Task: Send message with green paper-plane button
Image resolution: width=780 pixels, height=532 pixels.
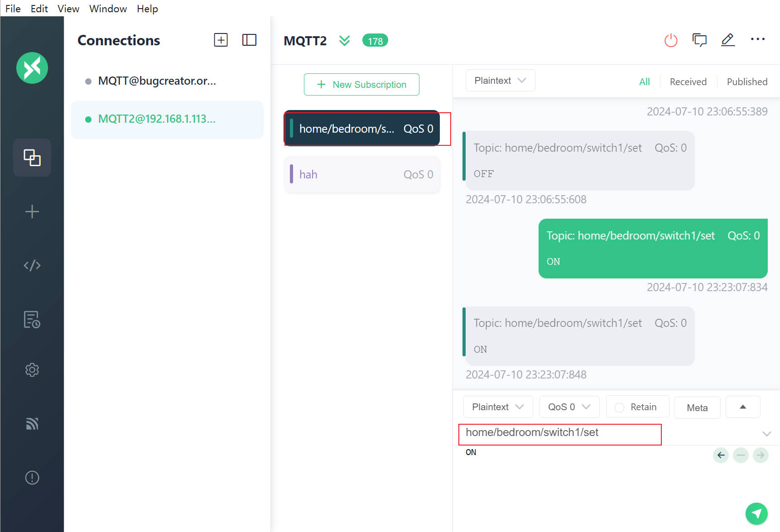Action: pyautogui.click(x=756, y=513)
